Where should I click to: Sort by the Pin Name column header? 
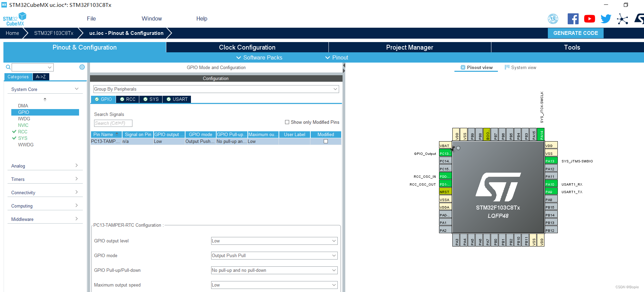106,134
